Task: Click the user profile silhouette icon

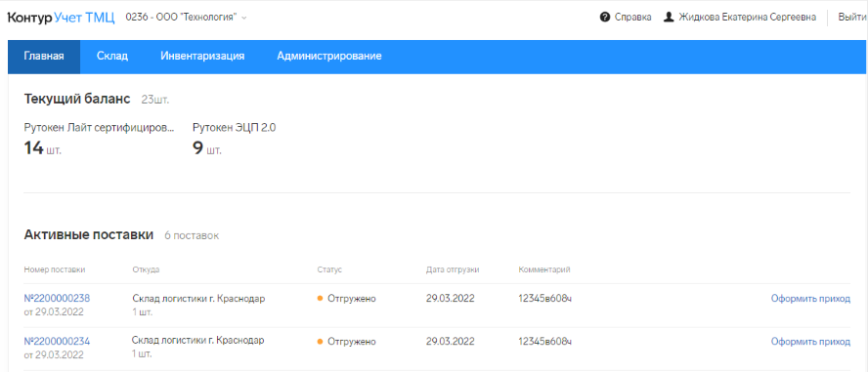Action: (x=669, y=18)
